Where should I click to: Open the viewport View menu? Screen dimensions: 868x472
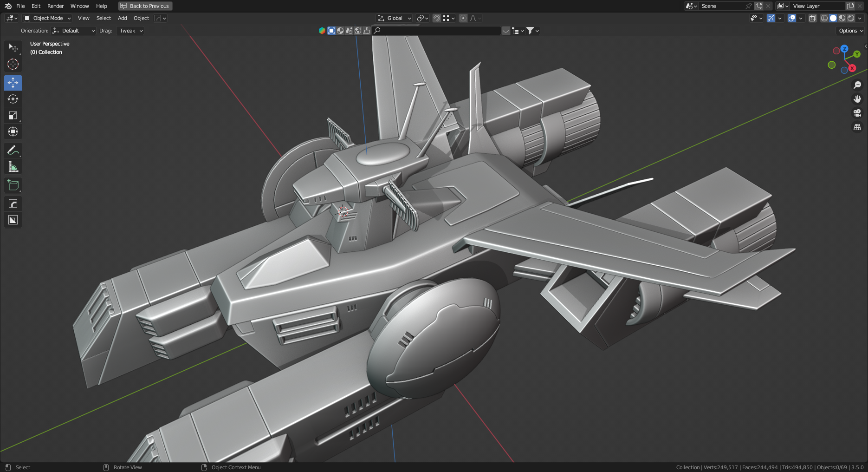point(84,18)
